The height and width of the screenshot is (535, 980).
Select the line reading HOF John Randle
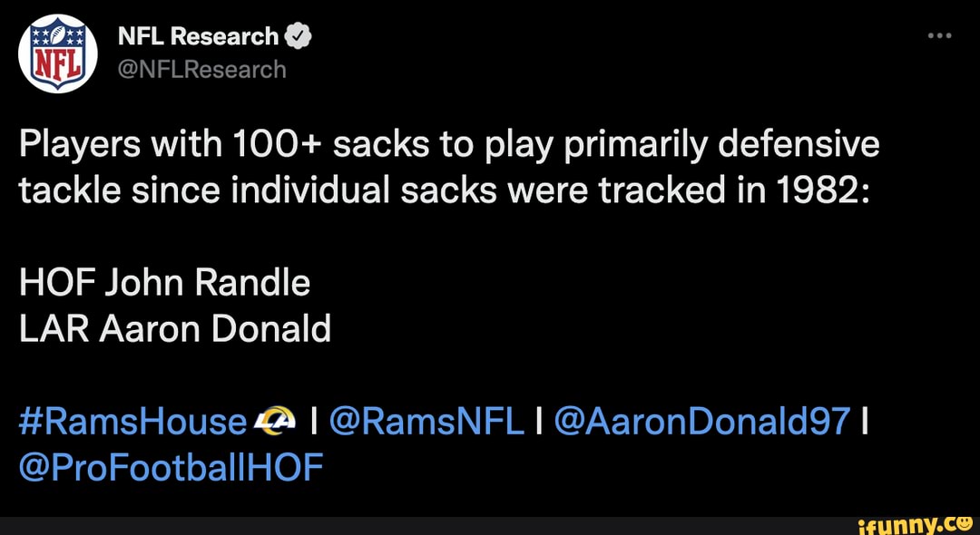point(165,283)
